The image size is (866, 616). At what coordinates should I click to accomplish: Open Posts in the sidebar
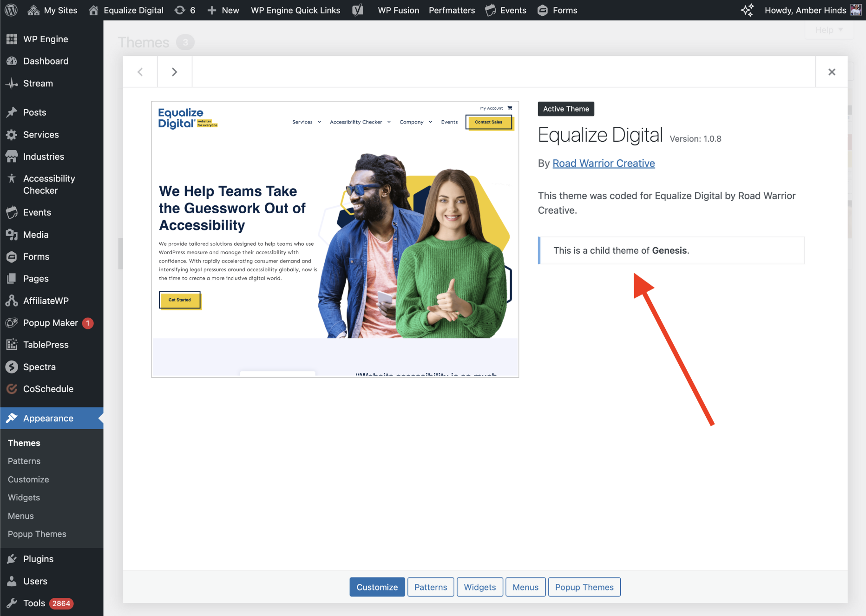(x=52, y=112)
